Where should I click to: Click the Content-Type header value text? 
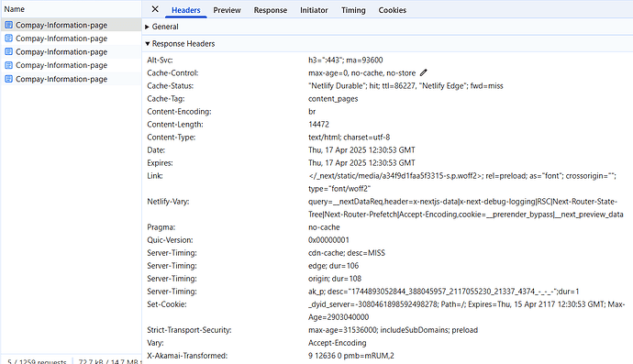pos(349,138)
